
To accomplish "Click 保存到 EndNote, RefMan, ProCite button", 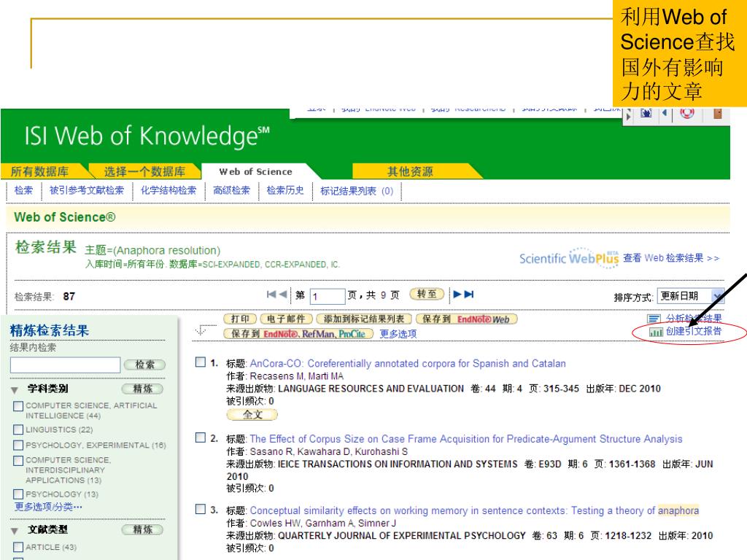I will click(298, 334).
